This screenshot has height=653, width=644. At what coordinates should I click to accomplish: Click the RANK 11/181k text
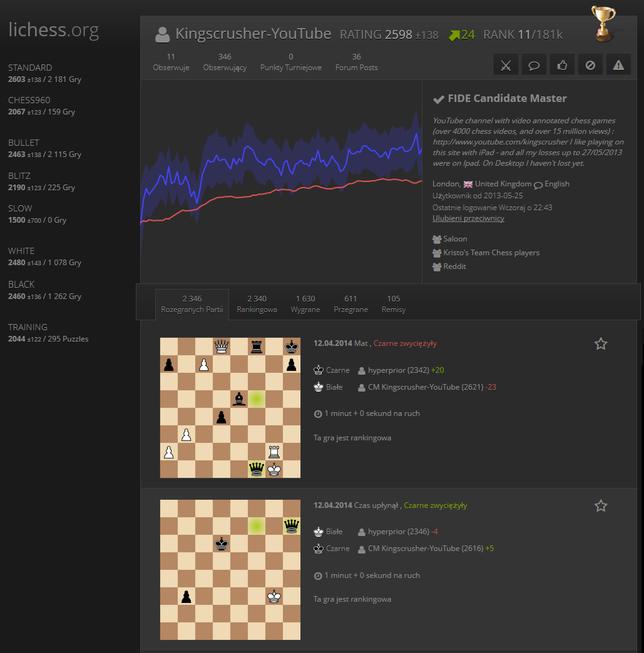pyautogui.click(x=523, y=34)
